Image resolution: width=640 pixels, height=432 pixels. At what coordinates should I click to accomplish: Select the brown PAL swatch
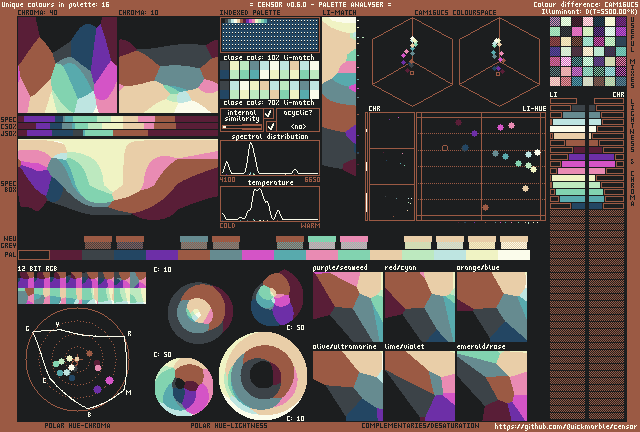click(x=194, y=255)
